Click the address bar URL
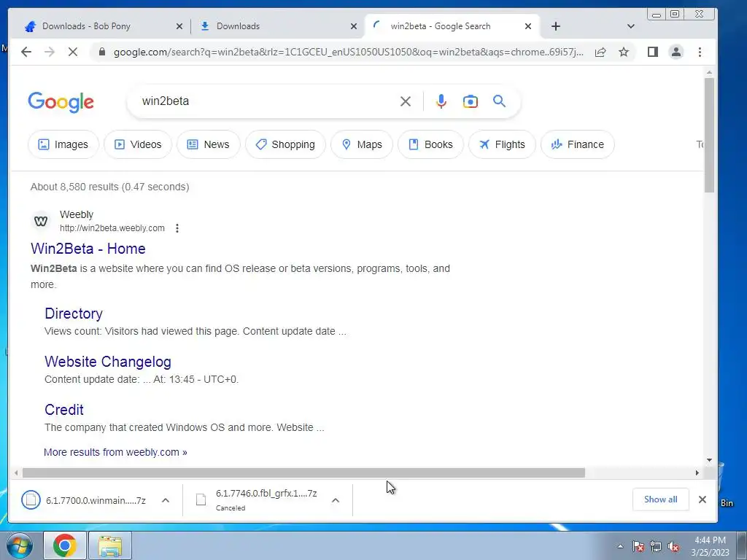This screenshot has height=560, width=747. [348, 52]
